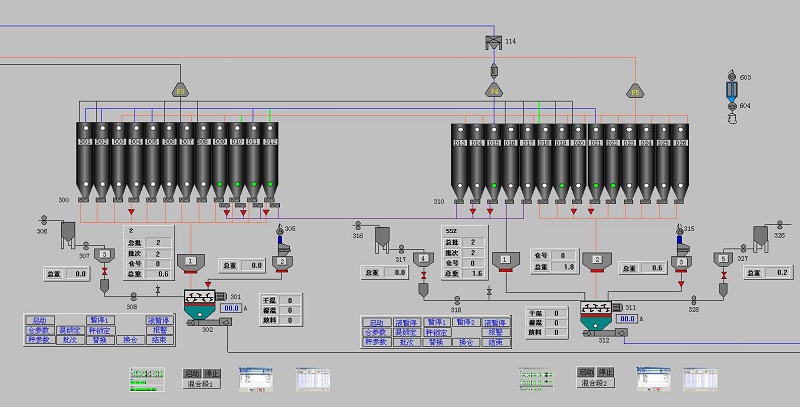Select the liquid tank labeled 31T
Image resolution: width=800 pixels, height=407 pixels.
coord(381,238)
